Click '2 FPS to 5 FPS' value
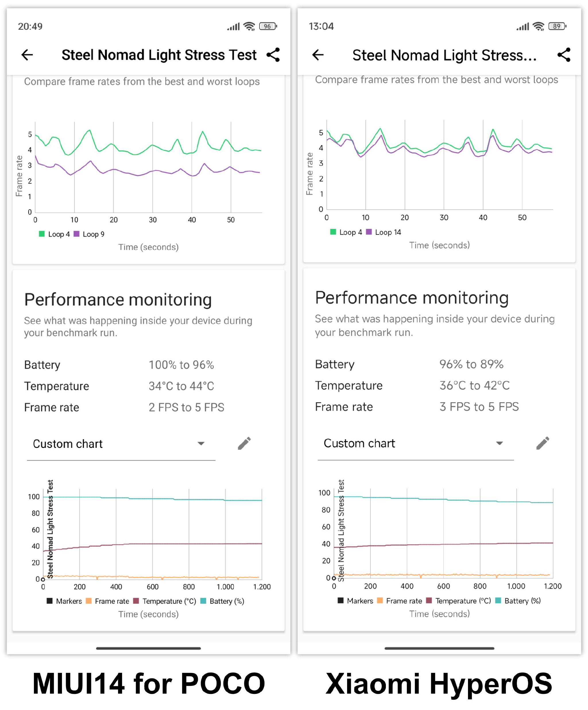Screen dimensions: 588x710 tap(186, 407)
